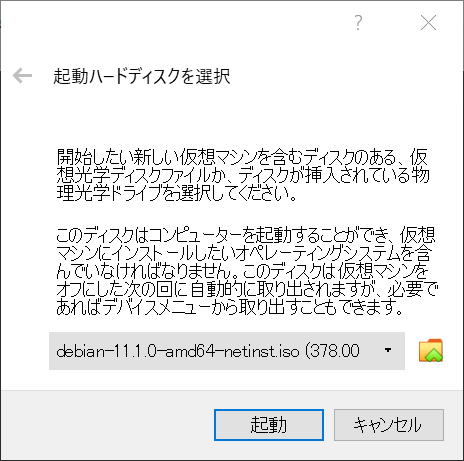This screenshot has width=464, height=461.
Task: Click the small dropdown arrow next to 378.00
Action: pos(388,350)
